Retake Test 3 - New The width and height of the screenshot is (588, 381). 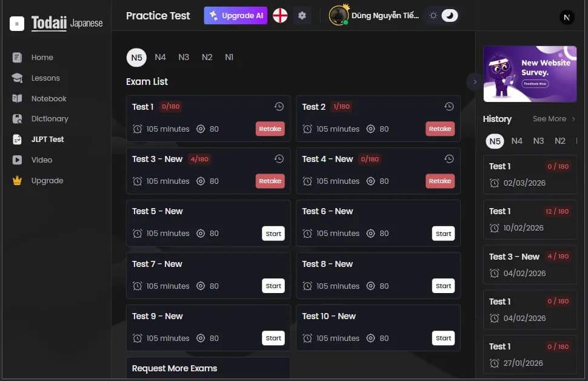[270, 181]
